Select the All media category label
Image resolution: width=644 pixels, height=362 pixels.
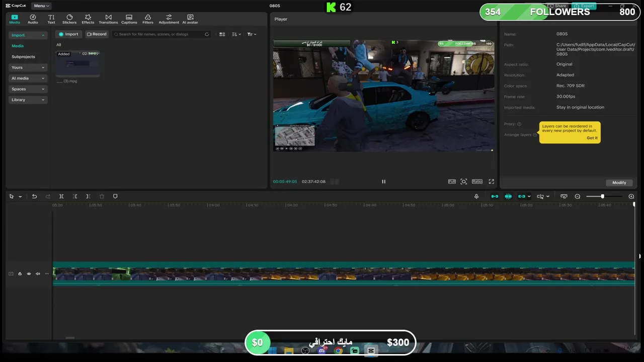click(58, 45)
